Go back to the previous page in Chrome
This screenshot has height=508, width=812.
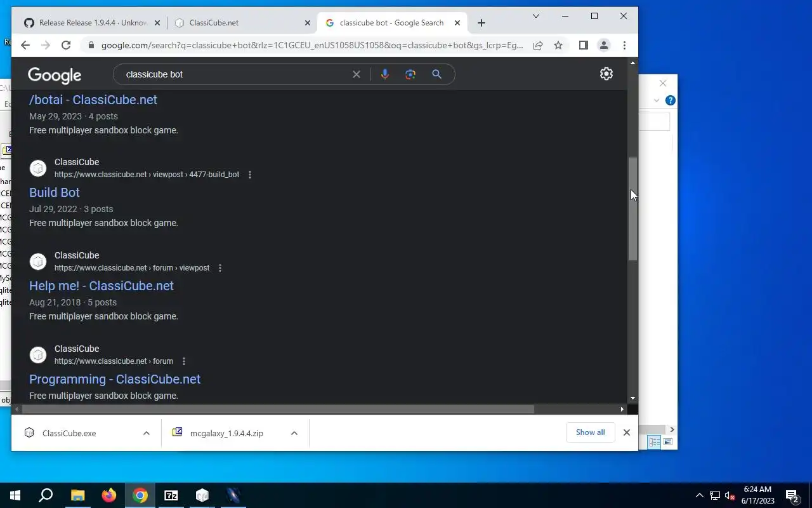(x=25, y=45)
